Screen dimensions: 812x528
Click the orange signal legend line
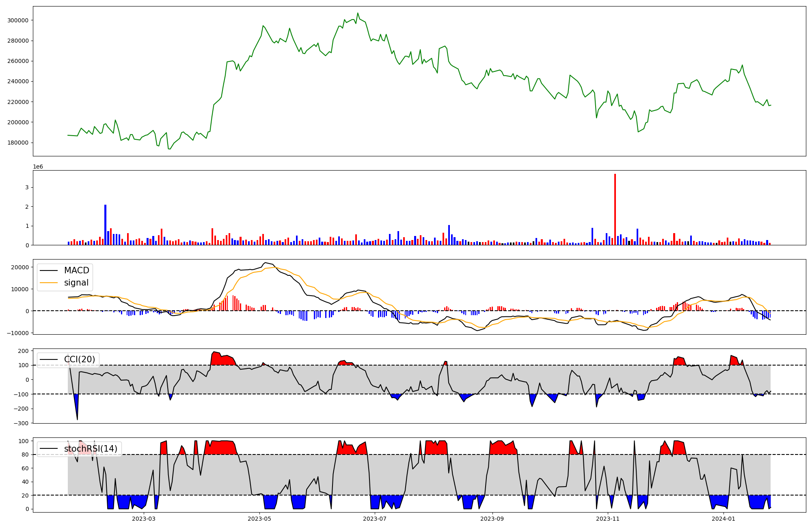[49, 283]
